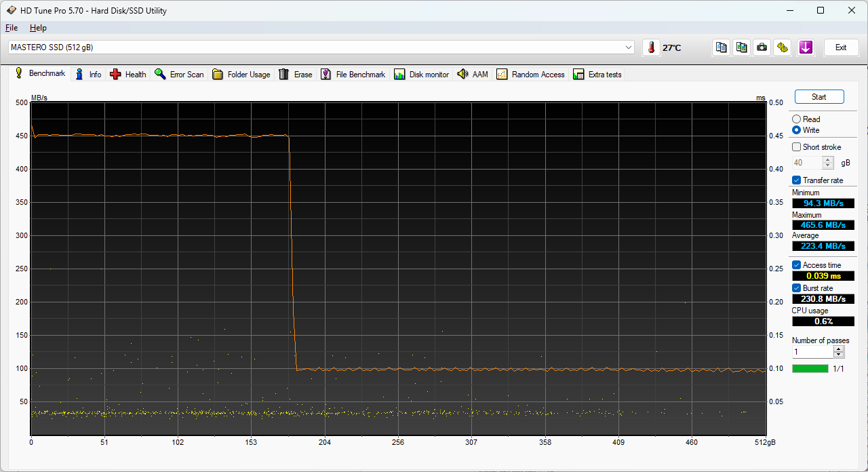
Task: Switch to the Folder Usage tab
Action: 241,75
